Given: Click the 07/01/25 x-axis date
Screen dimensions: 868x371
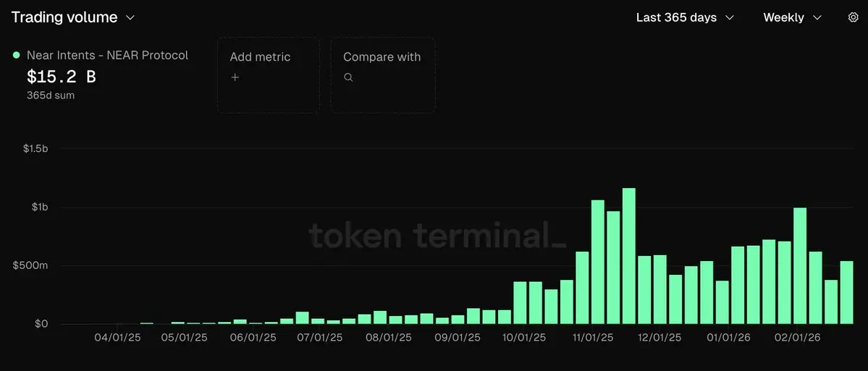Looking at the screenshot, I should (x=319, y=338).
